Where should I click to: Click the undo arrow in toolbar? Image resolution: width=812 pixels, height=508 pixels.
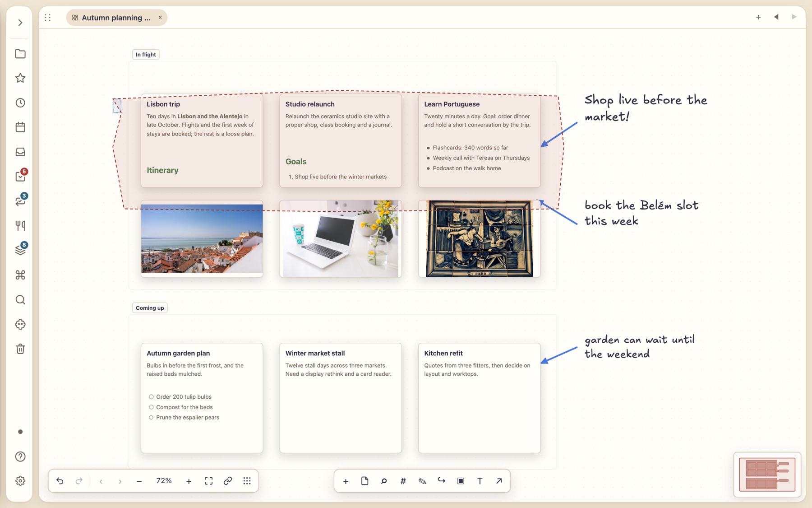pyautogui.click(x=60, y=481)
